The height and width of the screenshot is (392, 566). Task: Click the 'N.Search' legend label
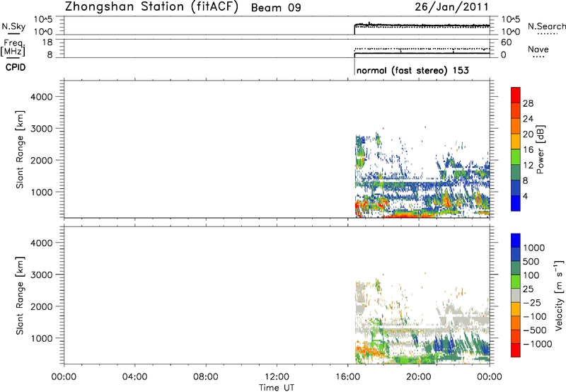click(546, 26)
